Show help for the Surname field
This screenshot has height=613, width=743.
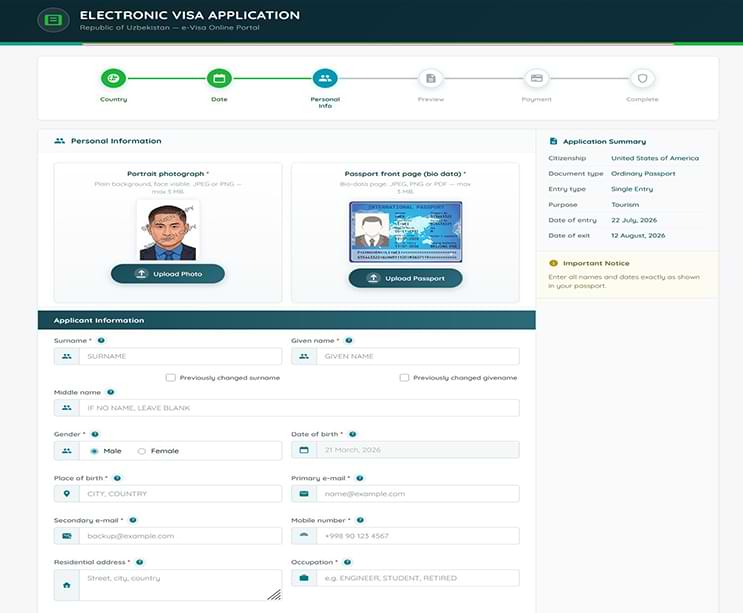(x=101, y=340)
